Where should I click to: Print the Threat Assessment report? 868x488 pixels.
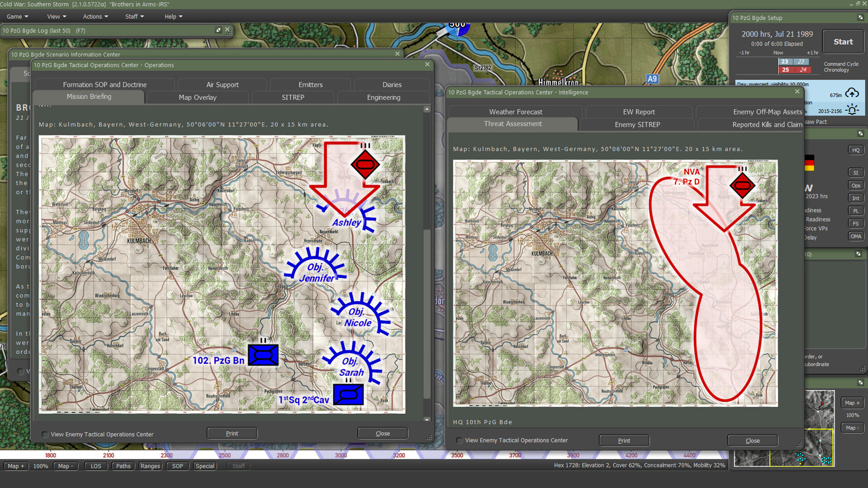click(x=624, y=440)
